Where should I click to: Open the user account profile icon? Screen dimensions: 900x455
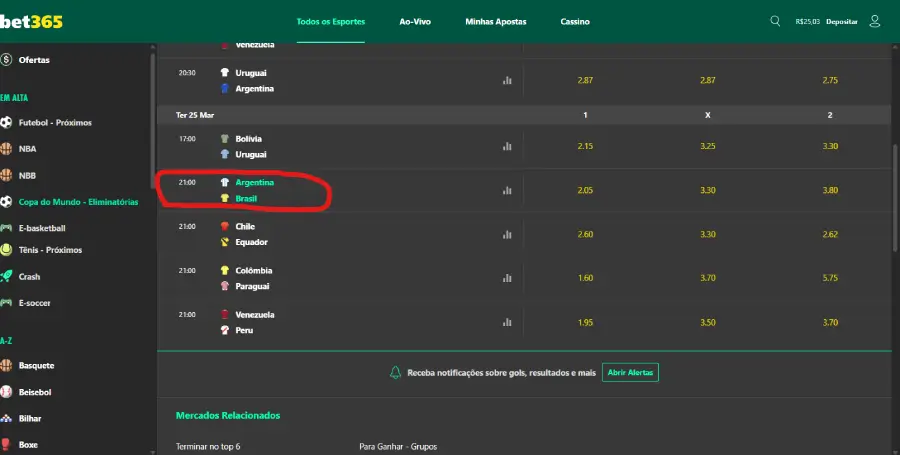pyautogui.click(x=875, y=21)
